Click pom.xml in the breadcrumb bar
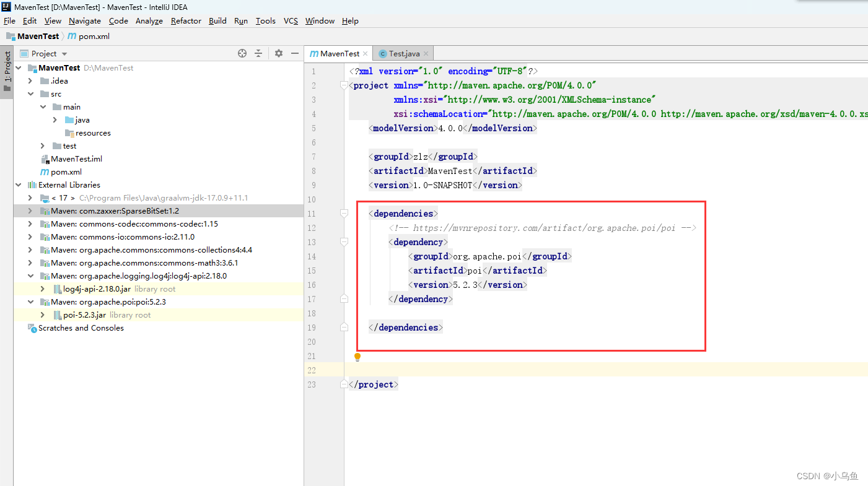Screen dimensions: 868x486 pyautogui.click(x=94, y=37)
